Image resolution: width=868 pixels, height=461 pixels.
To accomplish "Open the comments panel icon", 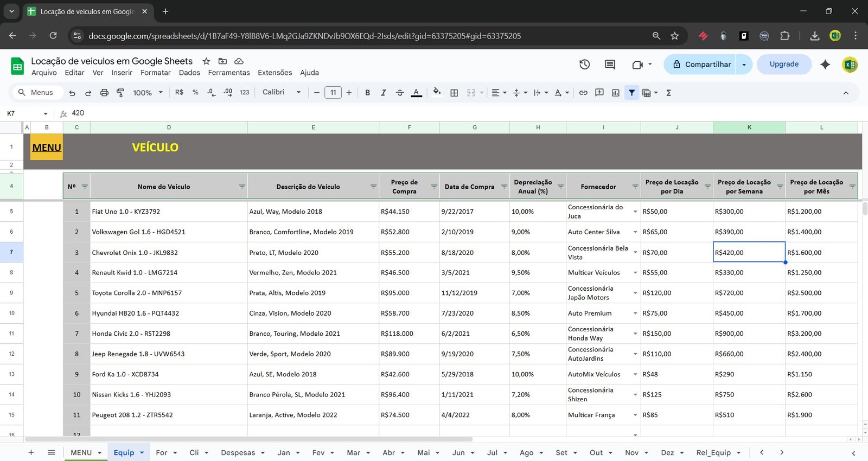I will coord(610,65).
